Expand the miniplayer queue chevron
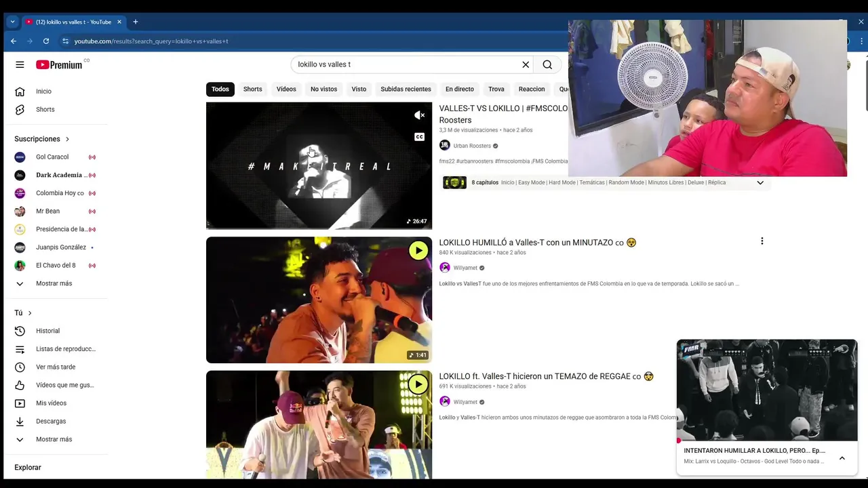The image size is (868, 488). tap(842, 458)
